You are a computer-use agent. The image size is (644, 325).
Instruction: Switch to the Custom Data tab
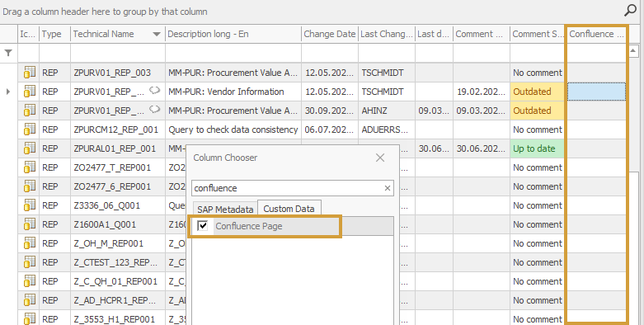289,209
